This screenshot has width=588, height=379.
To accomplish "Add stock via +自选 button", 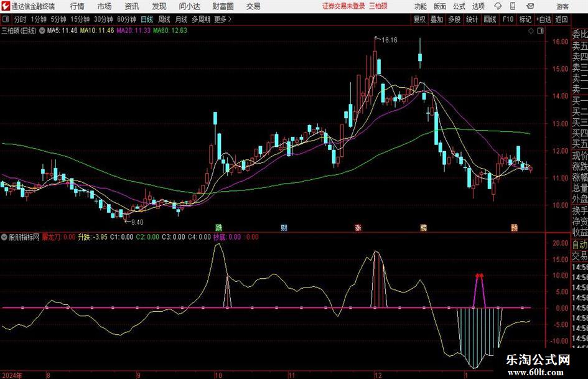I will click(x=544, y=19).
